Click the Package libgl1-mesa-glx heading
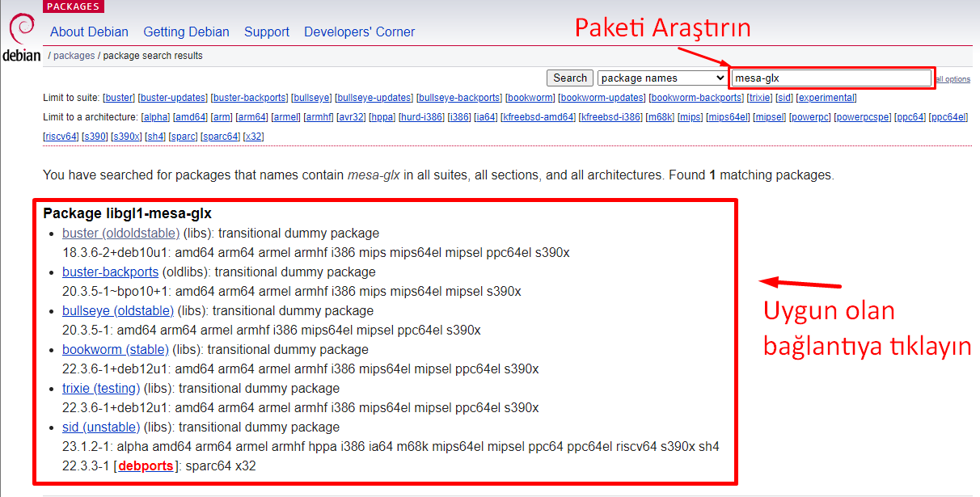 (x=127, y=213)
